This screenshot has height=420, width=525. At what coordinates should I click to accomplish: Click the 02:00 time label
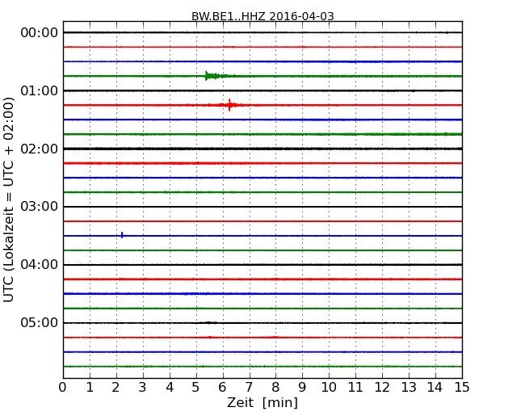coord(40,149)
